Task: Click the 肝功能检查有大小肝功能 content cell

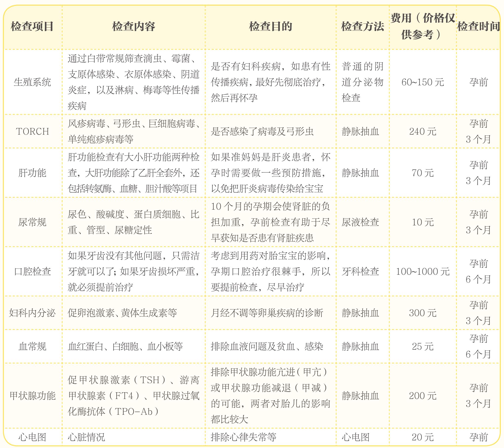Action: click(x=133, y=173)
